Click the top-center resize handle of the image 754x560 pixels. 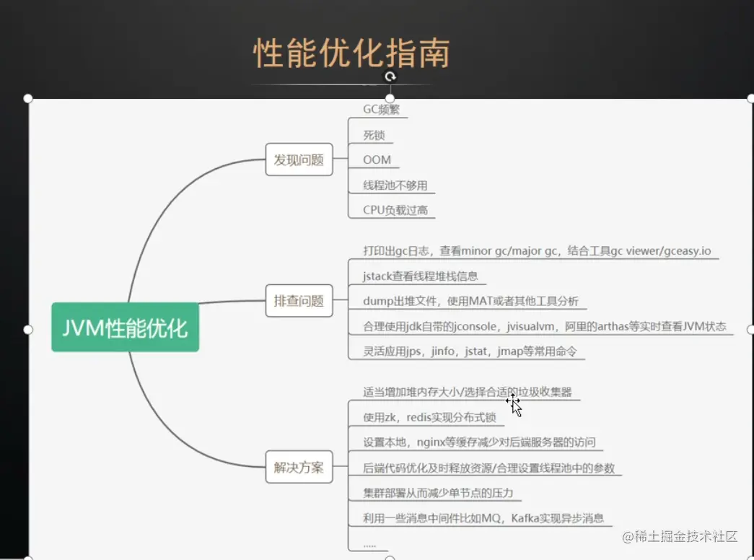[390, 98]
